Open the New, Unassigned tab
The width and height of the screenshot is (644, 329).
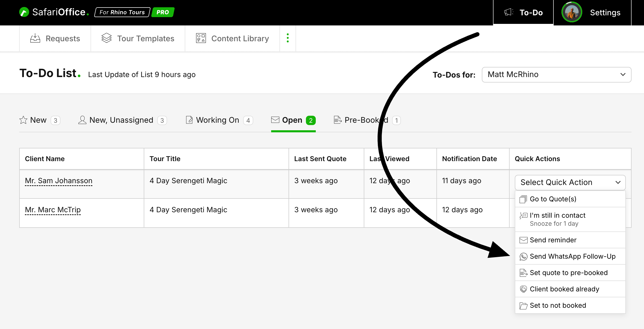pos(122,120)
